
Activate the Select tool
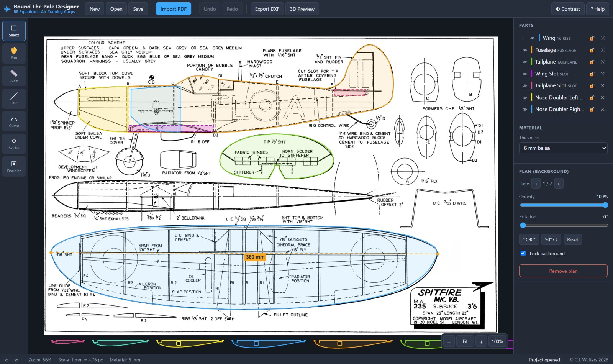pyautogui.click(x=14, y=31)
